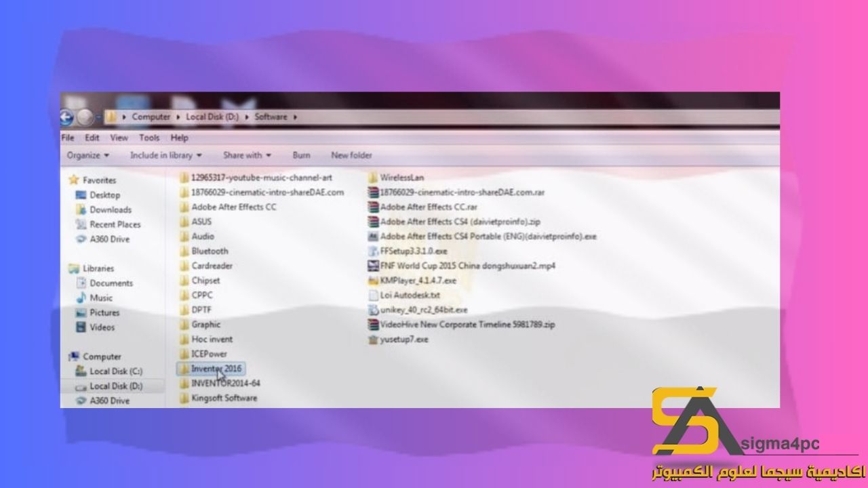This screenshot has width=868, height=488.
Task: Select the Cardreader folder
Action: click(x=206, y=266)
